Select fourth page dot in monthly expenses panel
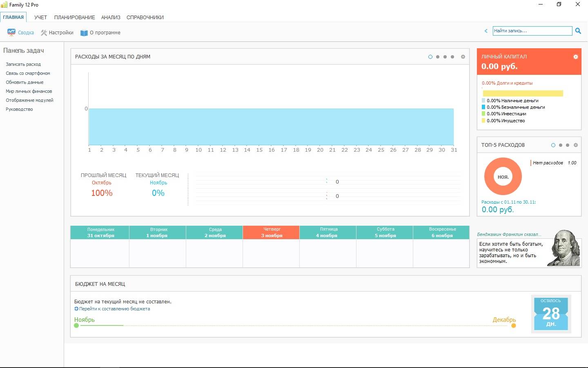The image size is (588, 368). (452, 57)
